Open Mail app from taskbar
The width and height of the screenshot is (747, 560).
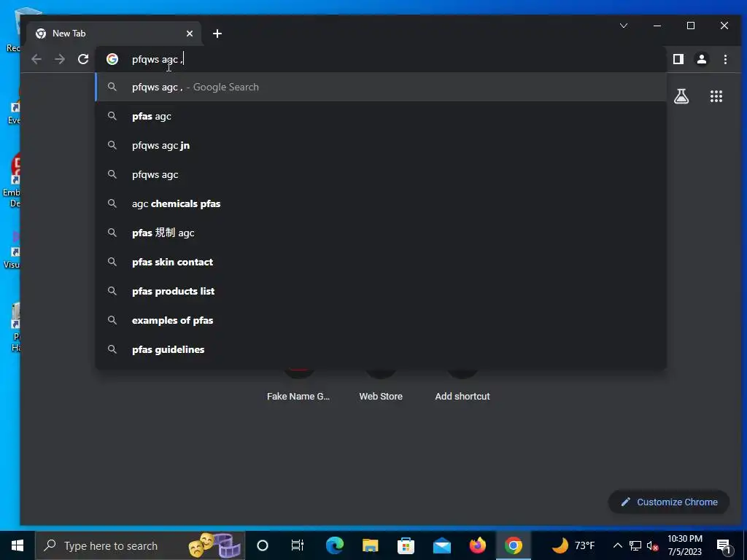441,545
